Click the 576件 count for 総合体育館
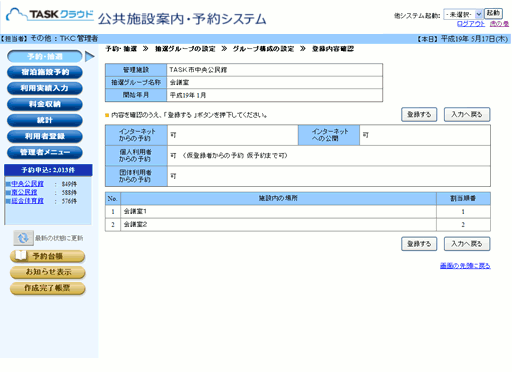Image resolution: width=512 pixels, height=372 pixels. tap(69, 201)
